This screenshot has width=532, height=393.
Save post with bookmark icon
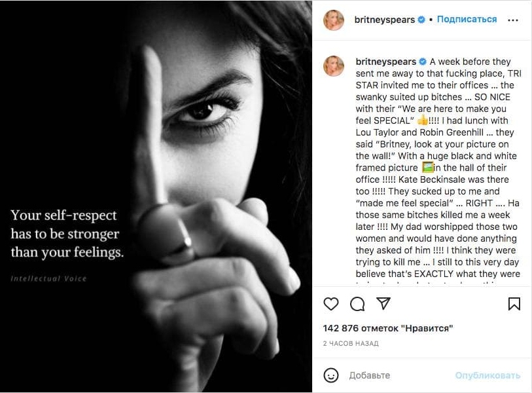click(514, 304)
